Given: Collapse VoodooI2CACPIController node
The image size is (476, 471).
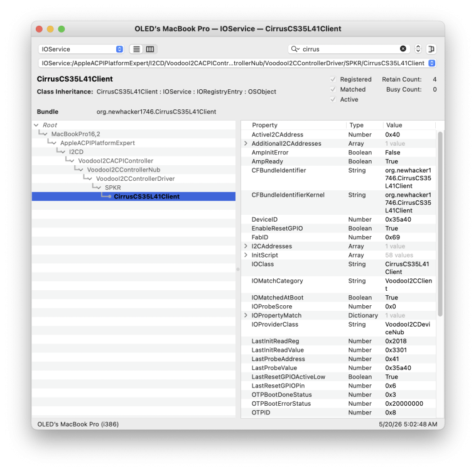Looking at the screenshot, I should (x=72, y=161).
